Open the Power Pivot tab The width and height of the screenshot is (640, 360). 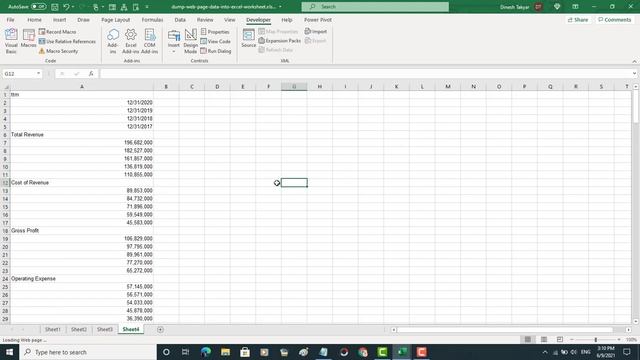coord(318,20)
